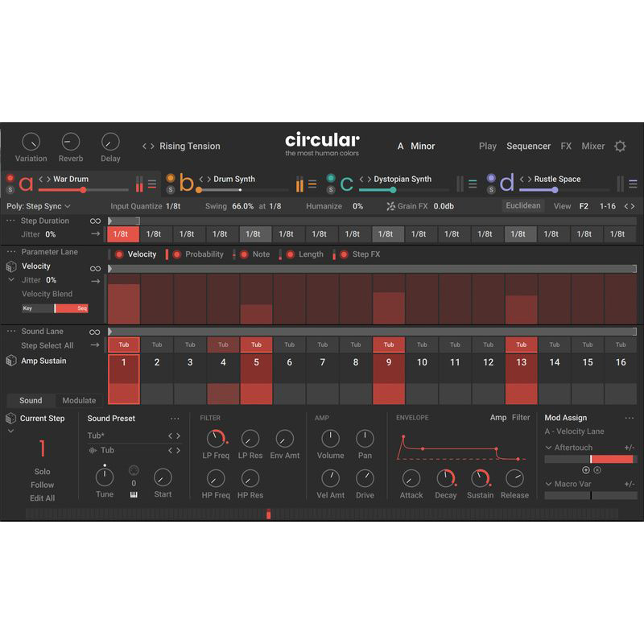Expand the Current Step chevron
The image size is (644, 644).
tap(11, 431)
